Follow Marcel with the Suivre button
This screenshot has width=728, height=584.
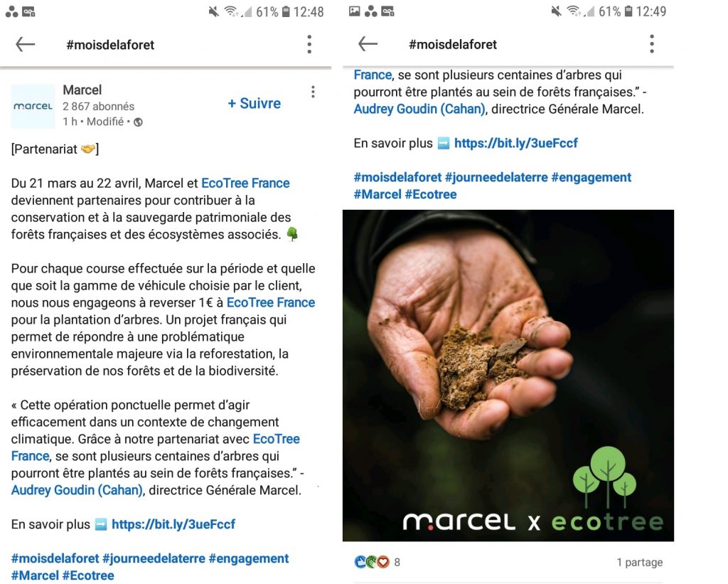tap(254, 103)
